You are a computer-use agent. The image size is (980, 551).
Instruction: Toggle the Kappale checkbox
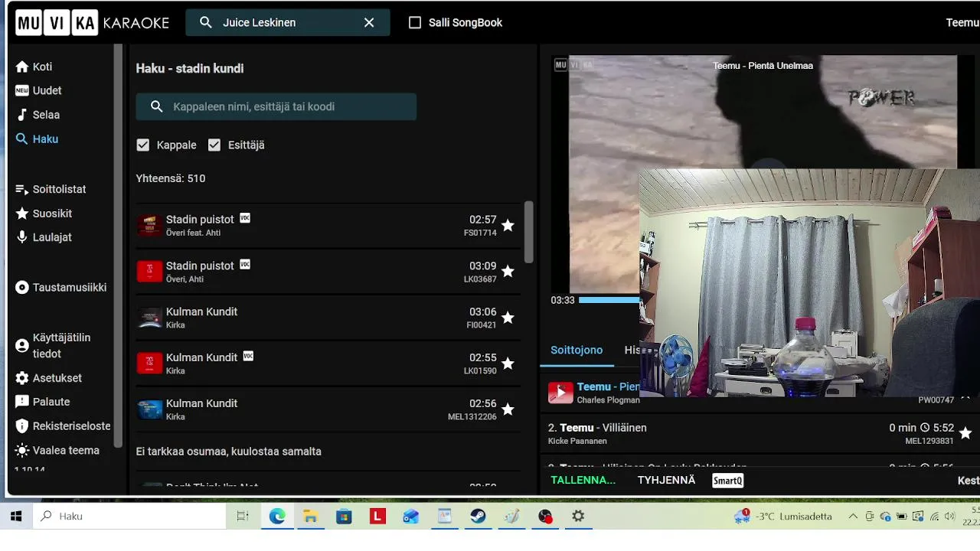pyautogui.click(x=143, y=145)
